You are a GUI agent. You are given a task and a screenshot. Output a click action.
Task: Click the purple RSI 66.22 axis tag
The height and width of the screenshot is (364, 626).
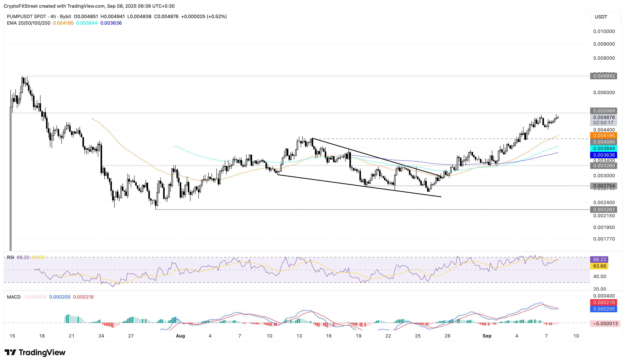pyautogui.click(x=599, y=259)
